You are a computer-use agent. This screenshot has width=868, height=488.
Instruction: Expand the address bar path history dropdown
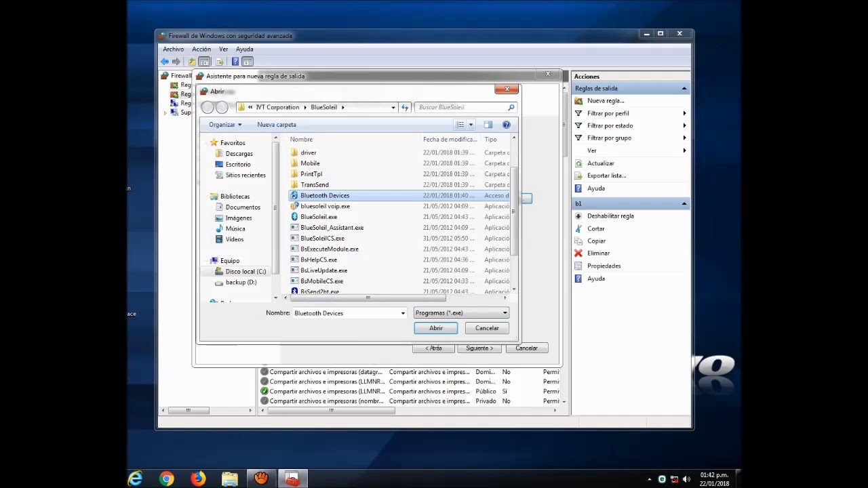(393, 107)
